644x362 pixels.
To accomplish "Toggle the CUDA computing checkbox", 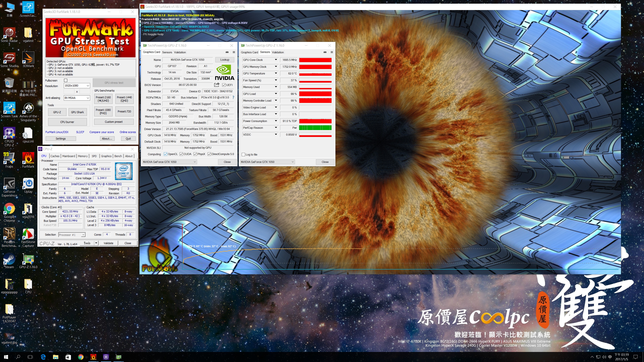I will point(181,154).
